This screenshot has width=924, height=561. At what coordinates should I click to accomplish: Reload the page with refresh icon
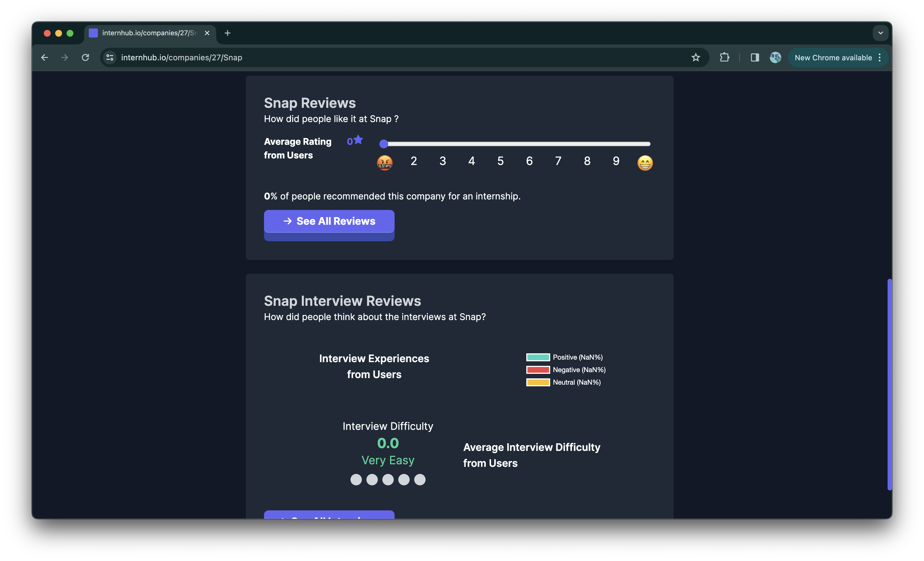coord(86,57)
